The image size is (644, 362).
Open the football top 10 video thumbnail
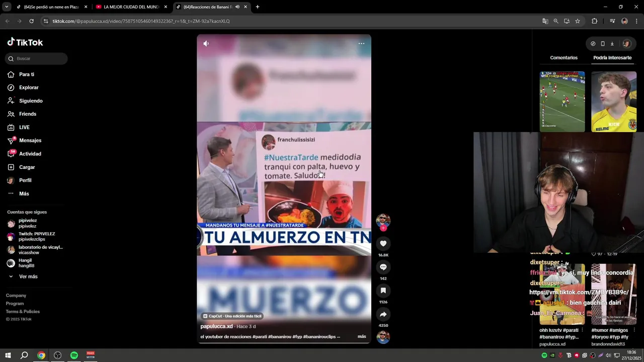(x=562, y=102)
